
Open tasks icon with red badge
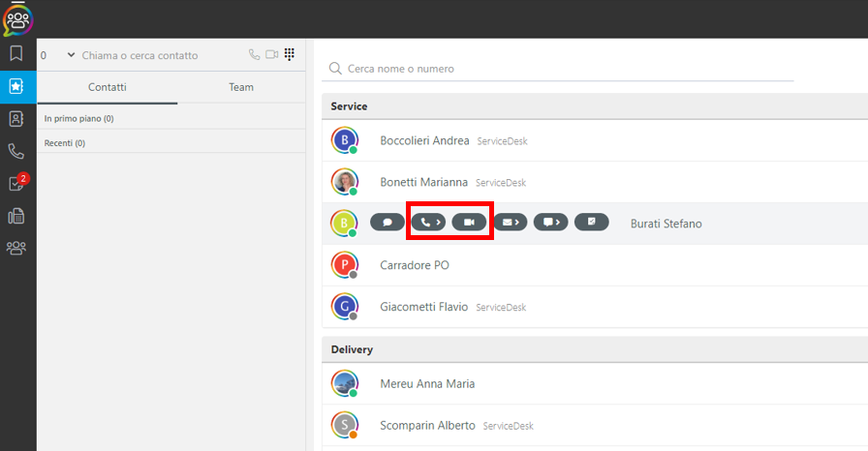click(17, 182)
